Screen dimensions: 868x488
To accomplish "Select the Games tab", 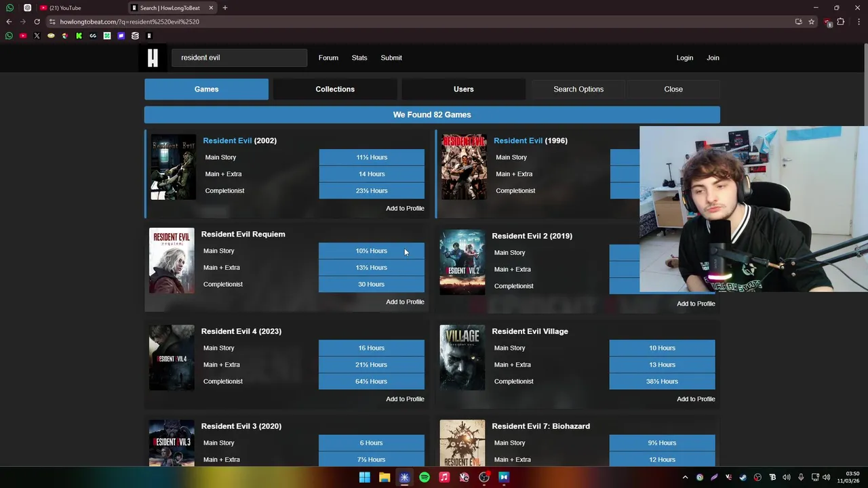I will pyautogui.click(x=206, y=89).
